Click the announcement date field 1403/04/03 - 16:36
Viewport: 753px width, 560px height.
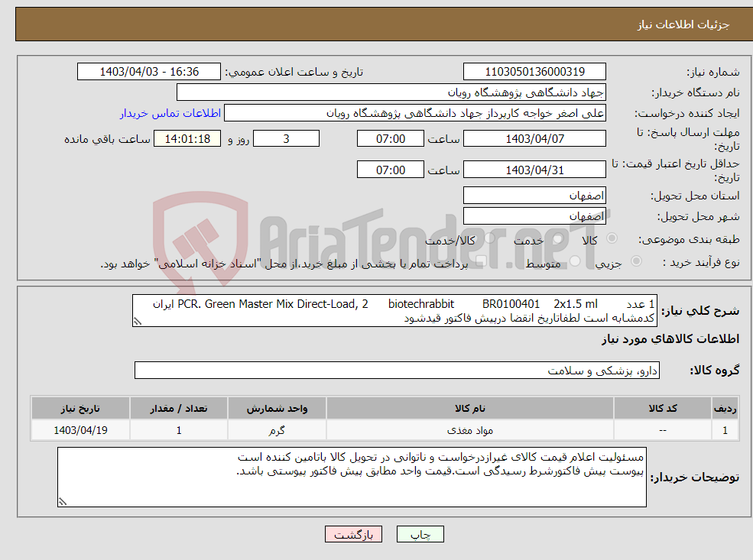pos(149,72)
